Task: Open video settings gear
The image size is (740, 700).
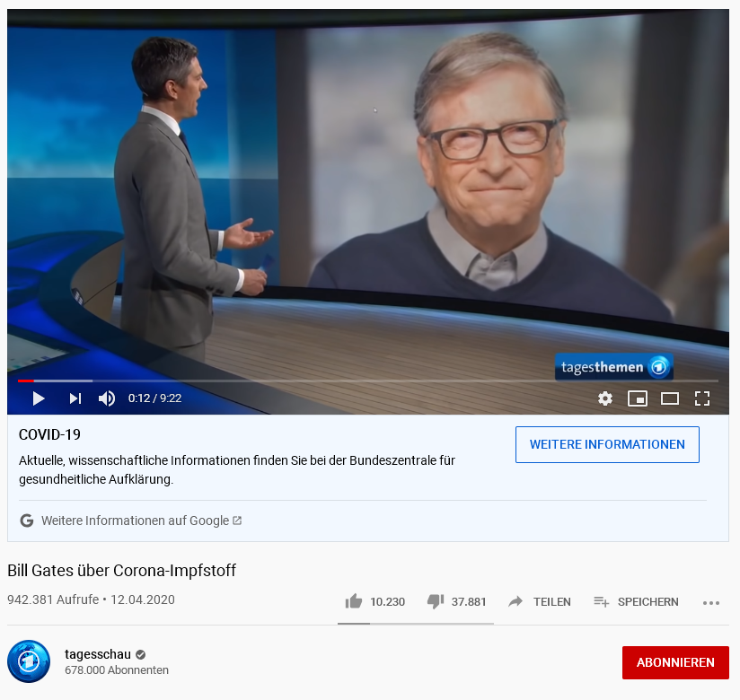Action: click(605, 398)
